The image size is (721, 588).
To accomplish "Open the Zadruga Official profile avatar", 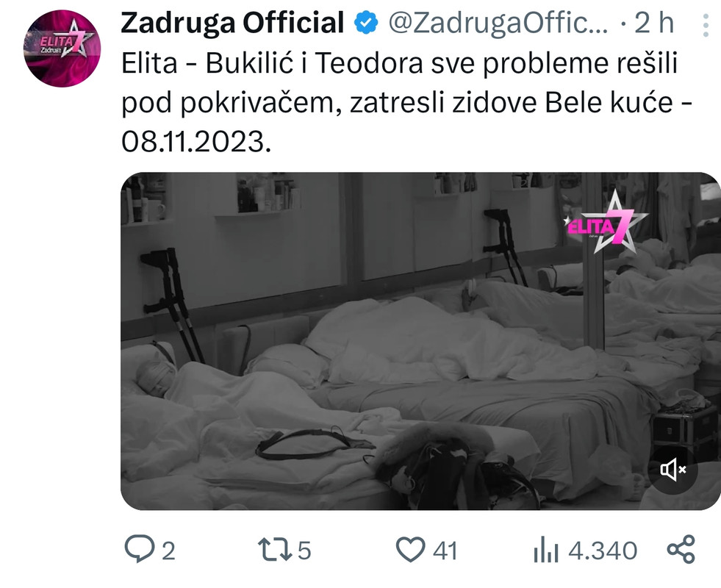I will tap(62, 49).
